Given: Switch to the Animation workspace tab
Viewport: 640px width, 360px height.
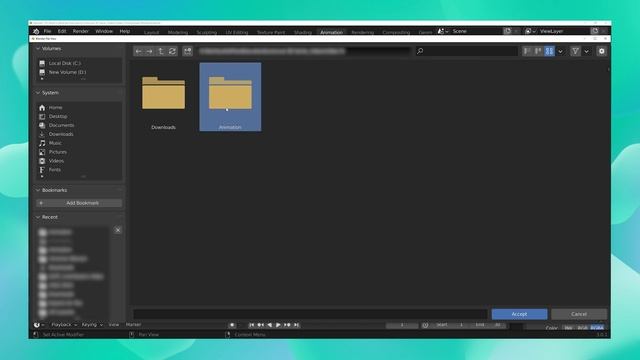Looking at the screenshot, I should [x=331, y=32].
